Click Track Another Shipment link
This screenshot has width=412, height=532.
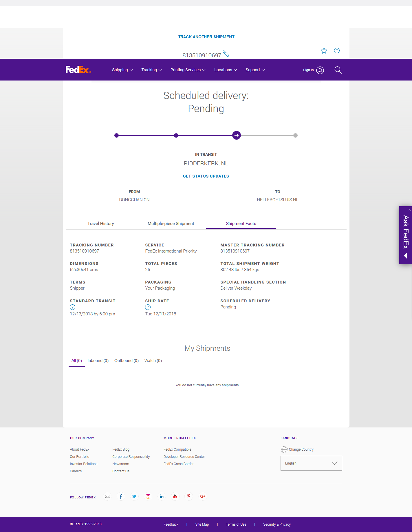click(x=206, y=37)
